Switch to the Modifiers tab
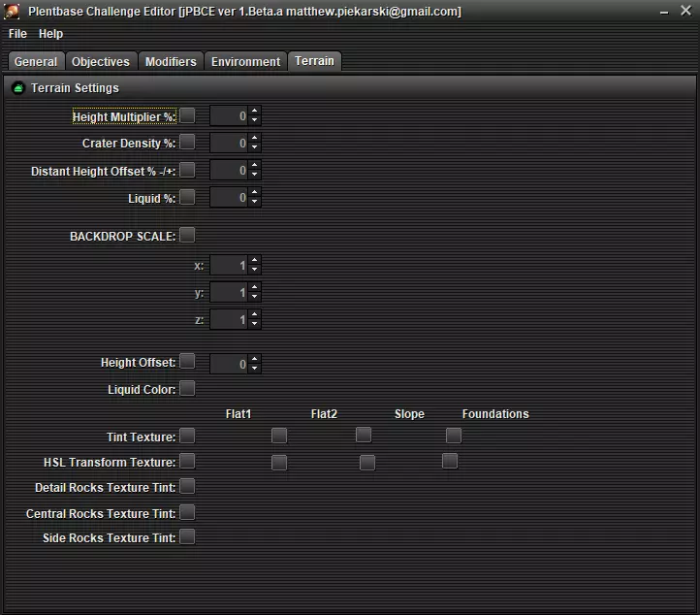The image size is (700, 615). (x=171, y=61)
